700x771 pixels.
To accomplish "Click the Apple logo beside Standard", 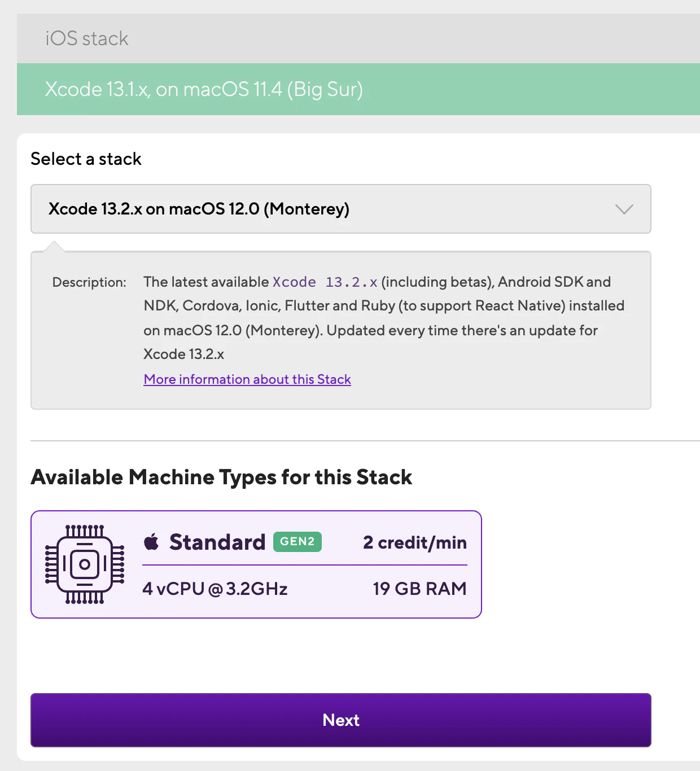I will pos(151,542).
